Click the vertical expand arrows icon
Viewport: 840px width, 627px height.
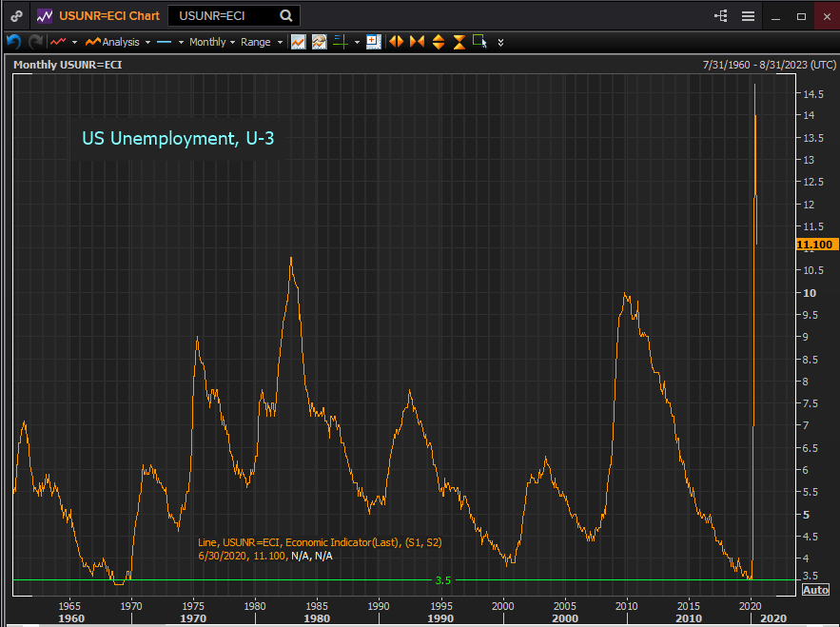439,42
